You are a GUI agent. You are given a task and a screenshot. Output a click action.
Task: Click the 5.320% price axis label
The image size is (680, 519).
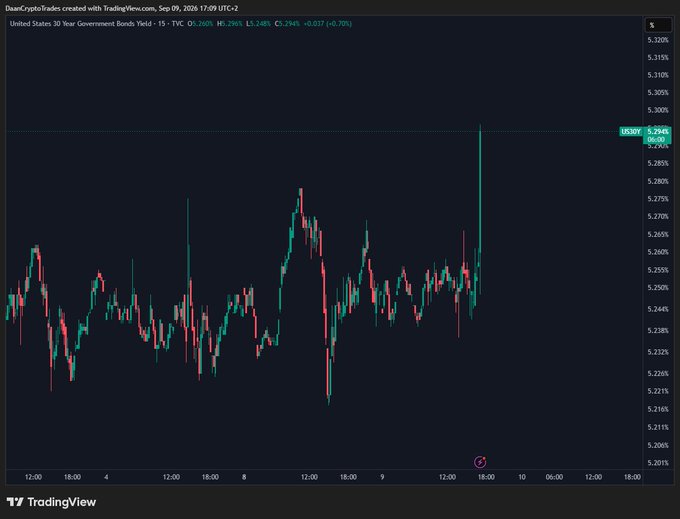pyautogui.click(x=658, y=40)
